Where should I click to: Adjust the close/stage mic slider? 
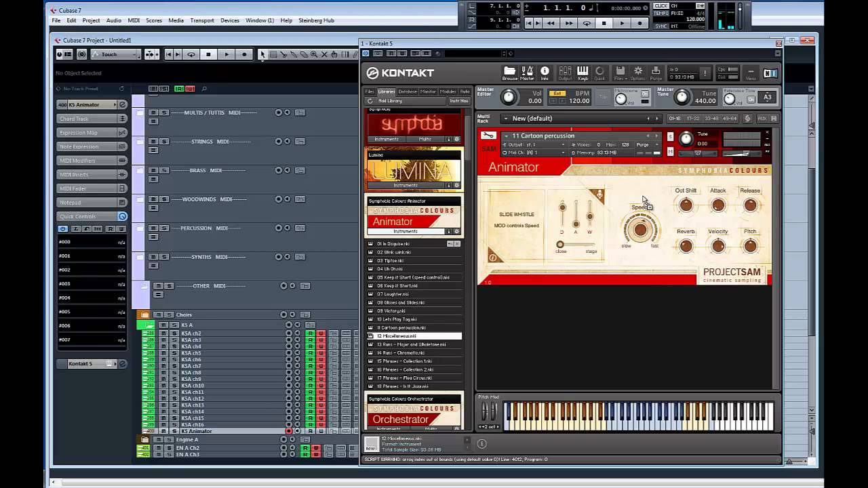576,245
